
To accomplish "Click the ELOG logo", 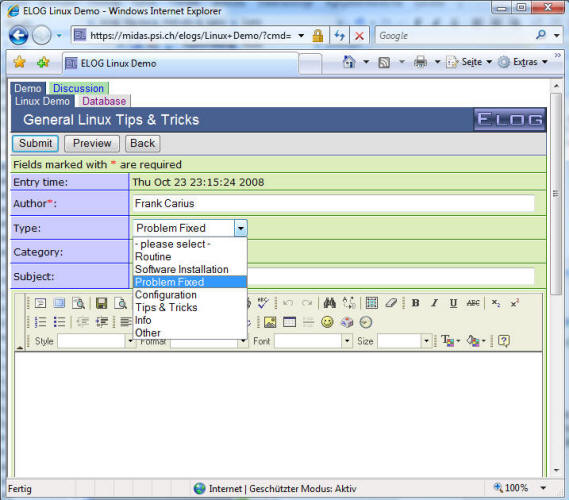I will [510, 120].
